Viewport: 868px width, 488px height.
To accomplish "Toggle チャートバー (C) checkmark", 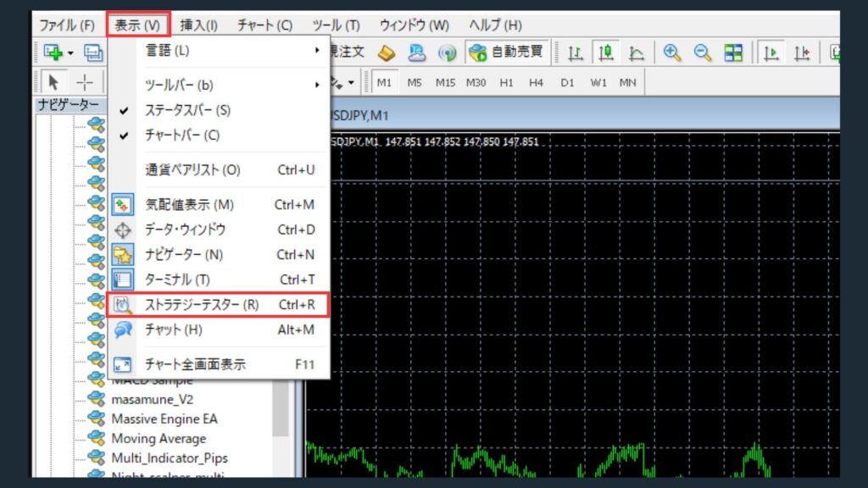I will (219, 135).
